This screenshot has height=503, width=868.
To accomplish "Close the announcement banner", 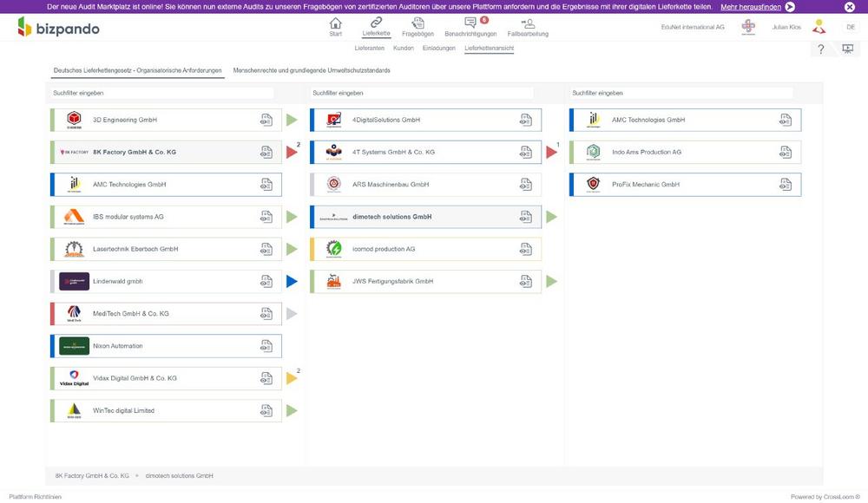I will coord(850,7).
